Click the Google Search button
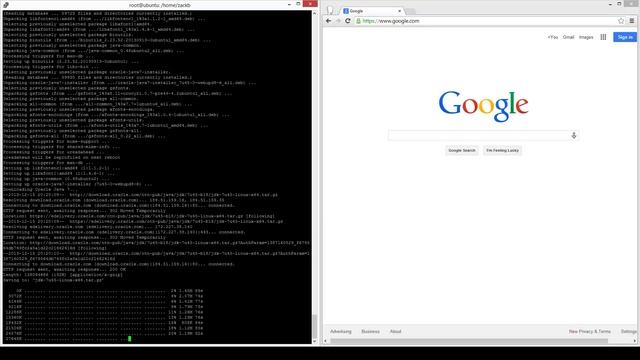Screen dimensions: 640x360 pos(462,151)
